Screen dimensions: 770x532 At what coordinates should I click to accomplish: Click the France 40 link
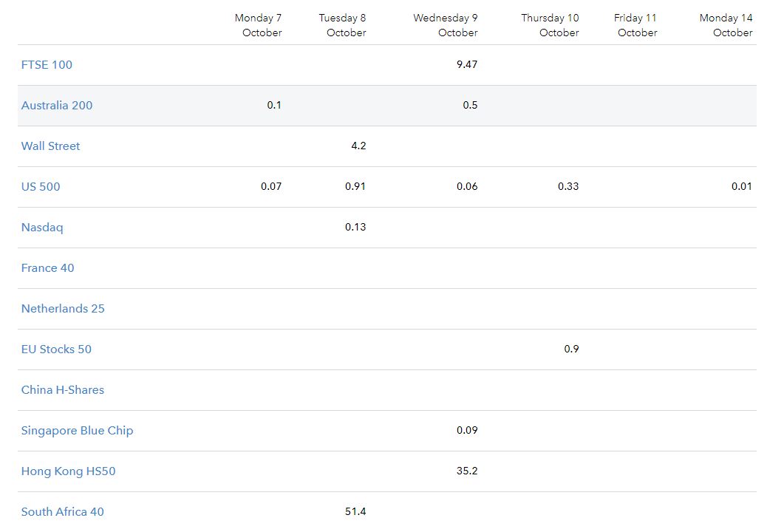(47, 268)
